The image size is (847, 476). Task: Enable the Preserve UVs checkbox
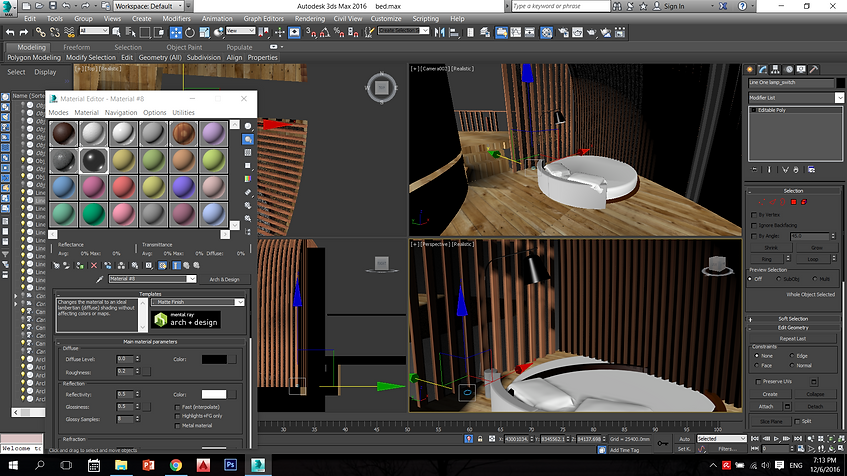point(758,381)
